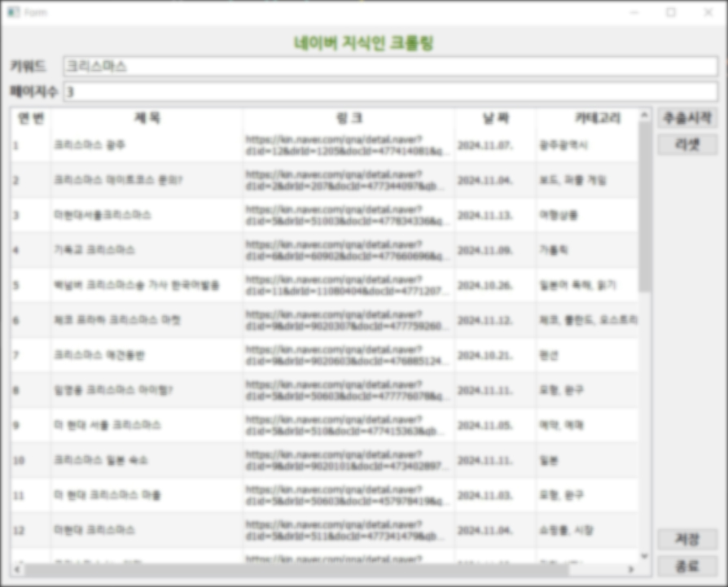Image resolution: width=728 pixels, height=587 pixels.
Task: Maximize the Form window
Action: coord(671,12)
